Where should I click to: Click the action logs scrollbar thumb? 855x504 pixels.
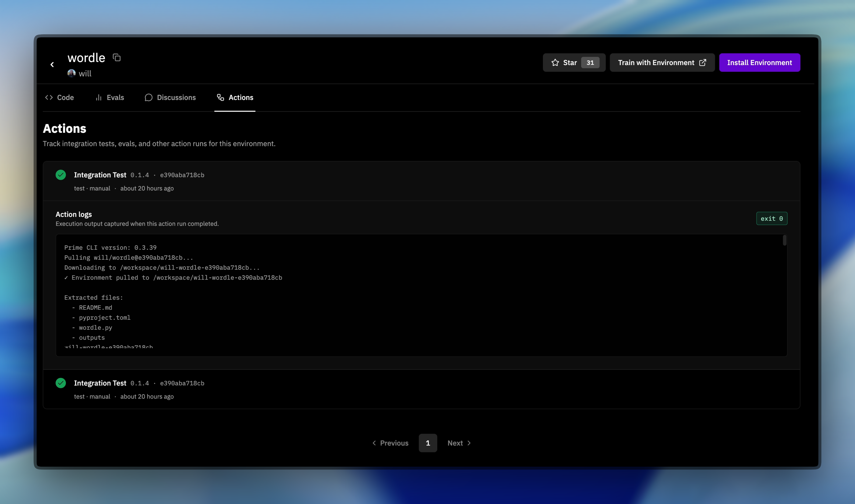coord(784,241)
